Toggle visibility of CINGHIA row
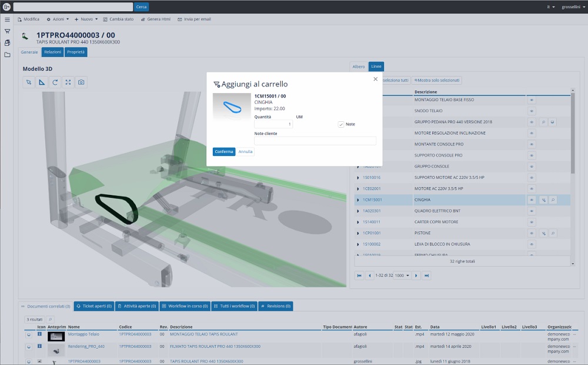 (532, 200)
